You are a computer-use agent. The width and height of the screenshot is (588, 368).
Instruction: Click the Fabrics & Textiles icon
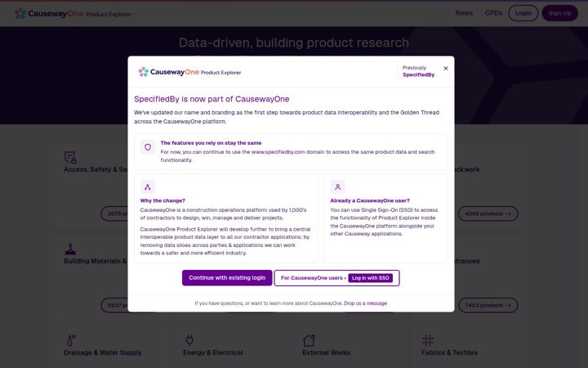[428, 340]
